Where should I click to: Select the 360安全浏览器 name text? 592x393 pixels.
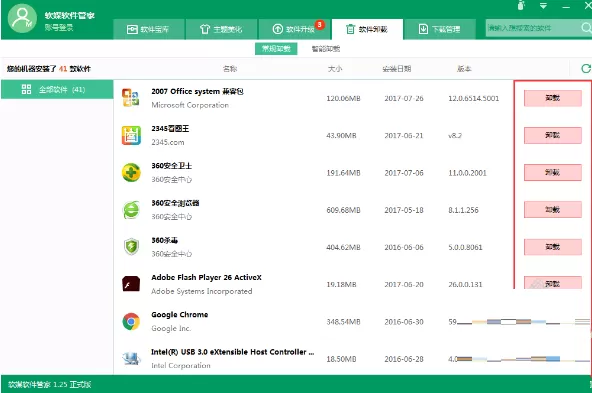point(175,203)
